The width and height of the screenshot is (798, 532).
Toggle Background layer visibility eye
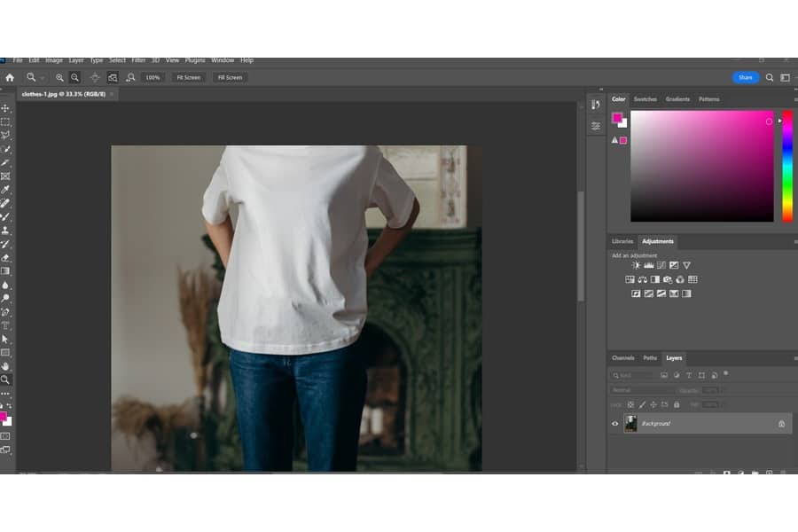click(614, 424)
